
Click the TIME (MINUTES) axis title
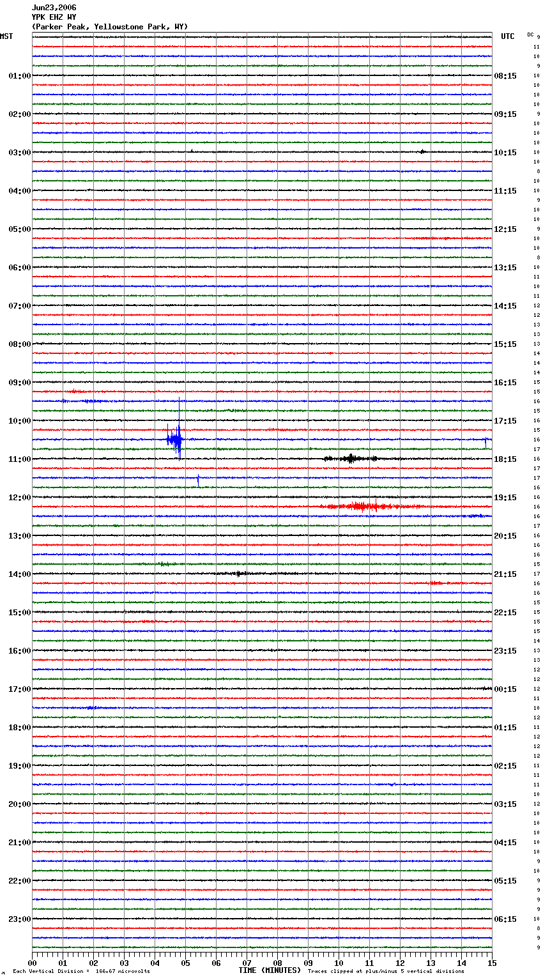270,970
